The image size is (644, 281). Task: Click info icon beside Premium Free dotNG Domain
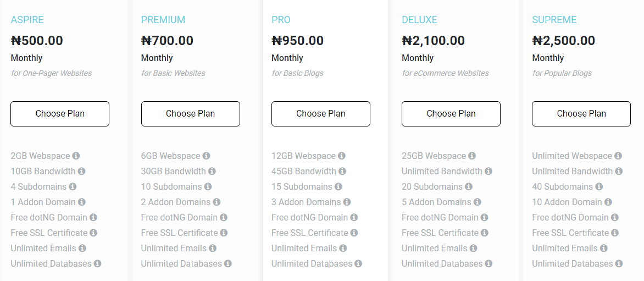click(x=224, y=217)
